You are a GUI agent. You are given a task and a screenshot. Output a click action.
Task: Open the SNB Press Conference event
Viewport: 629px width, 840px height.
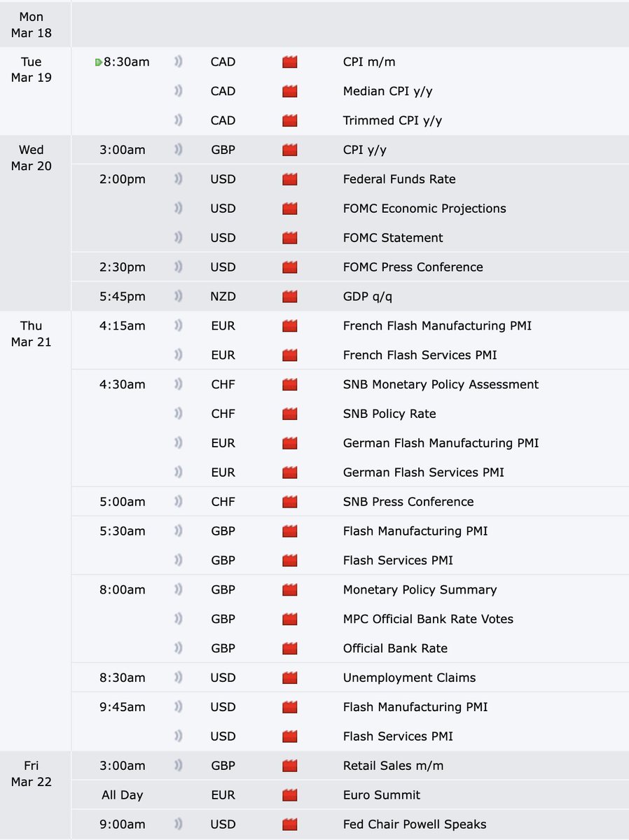point(408,502)
